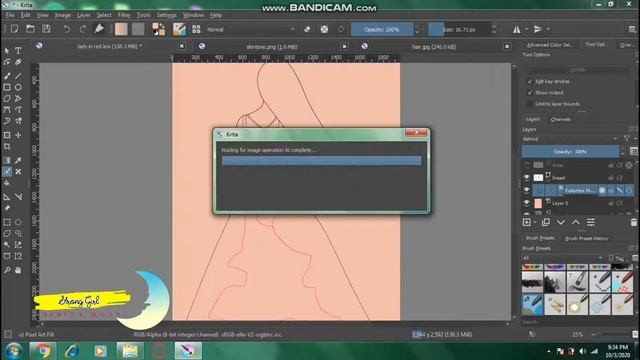
Task: Select the Color Picker eyedropper tool
Action: click(x=18, y=160)
